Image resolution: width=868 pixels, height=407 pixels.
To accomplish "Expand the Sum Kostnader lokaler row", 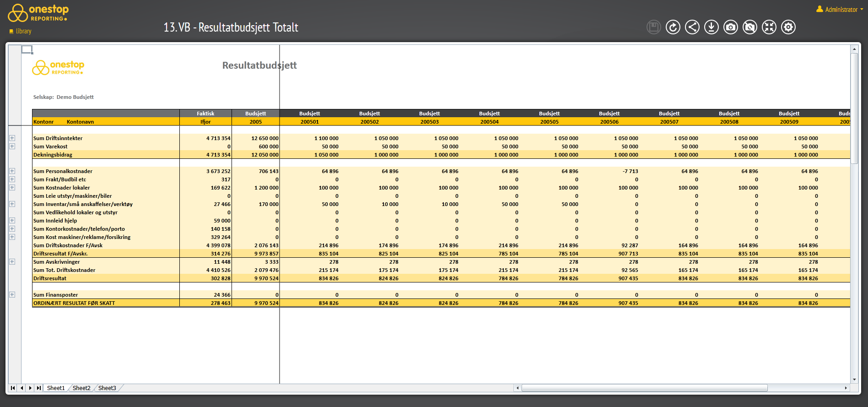I will click(x=12, y=188).
